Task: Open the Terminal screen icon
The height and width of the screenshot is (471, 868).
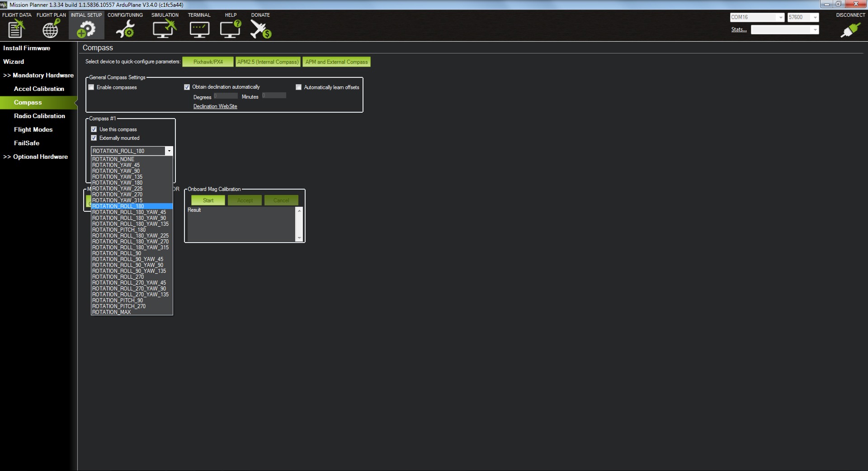Action: (199, 29)
